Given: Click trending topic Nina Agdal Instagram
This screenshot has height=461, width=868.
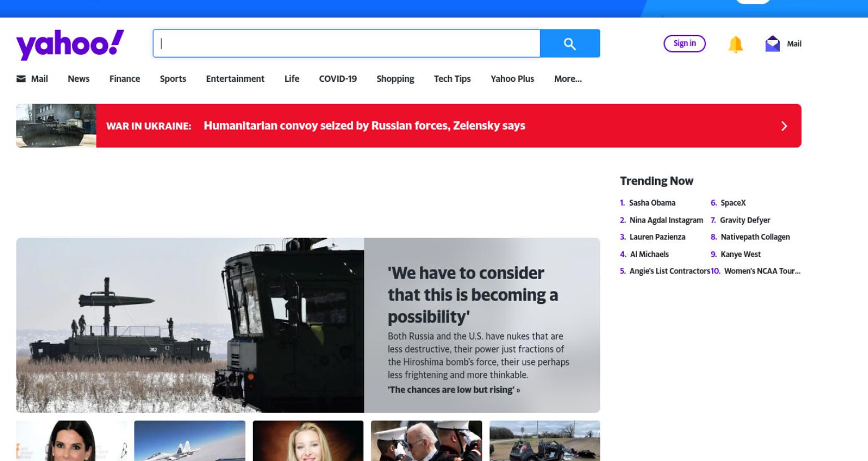Looking at the screenshot, I should (666, 220).
